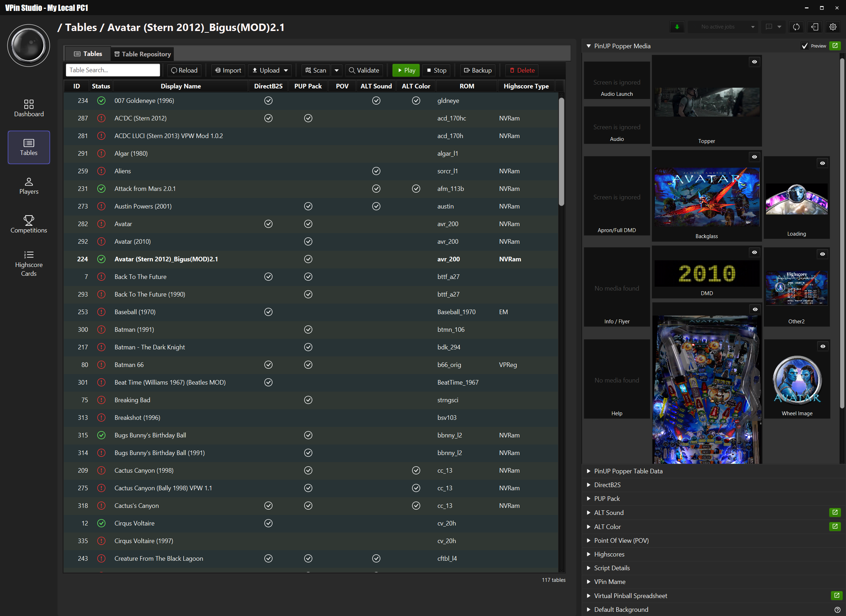Toggle eye icon on Topper media

(x=754, y=62)
